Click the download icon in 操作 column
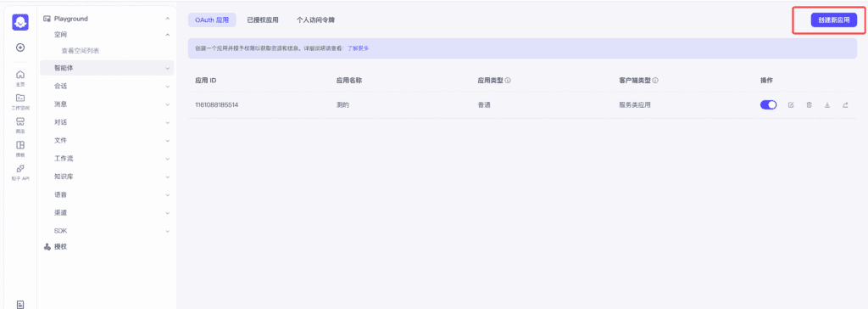 point(827,105)
